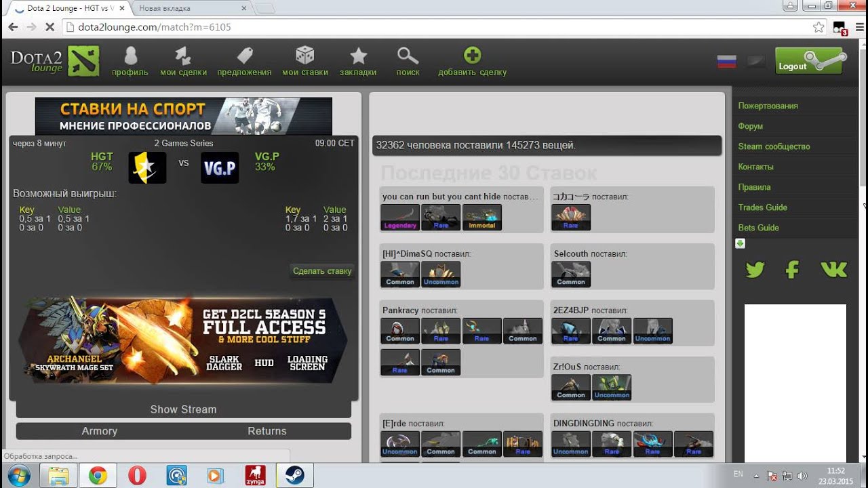Click the Dota 2 Lounge logo
The image size is (868, 488).
click(x=55, y=61)
